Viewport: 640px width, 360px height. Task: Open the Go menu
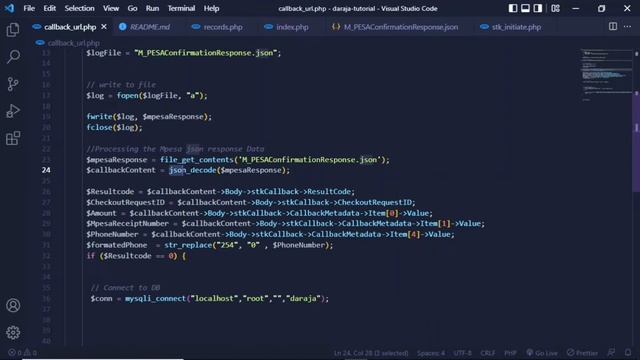coord(132,8)
